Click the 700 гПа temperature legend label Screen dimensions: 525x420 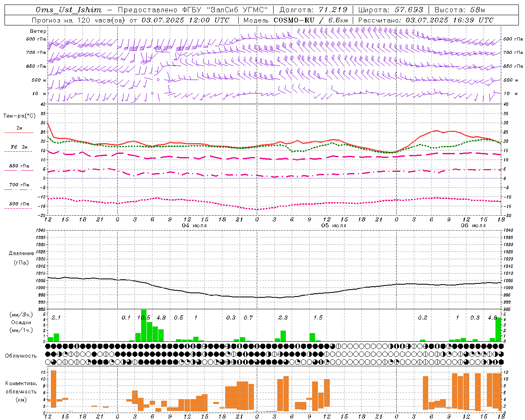pos(19,185)
